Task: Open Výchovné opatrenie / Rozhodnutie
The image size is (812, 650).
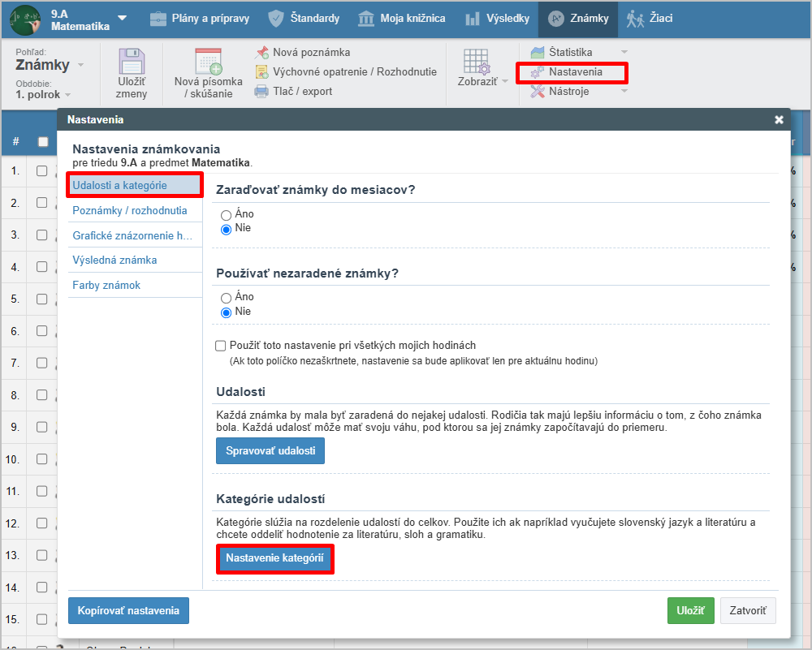Action: [262, 72]
